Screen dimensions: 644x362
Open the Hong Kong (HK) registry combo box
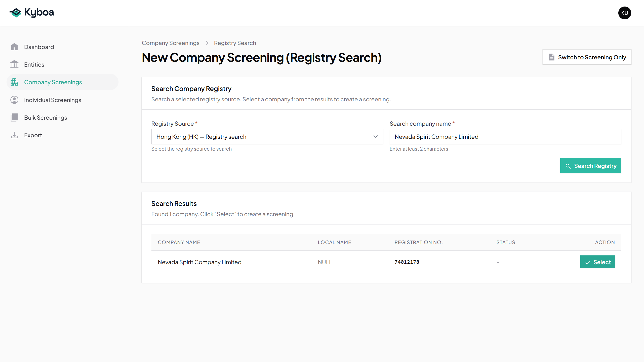tap(267, 137)
